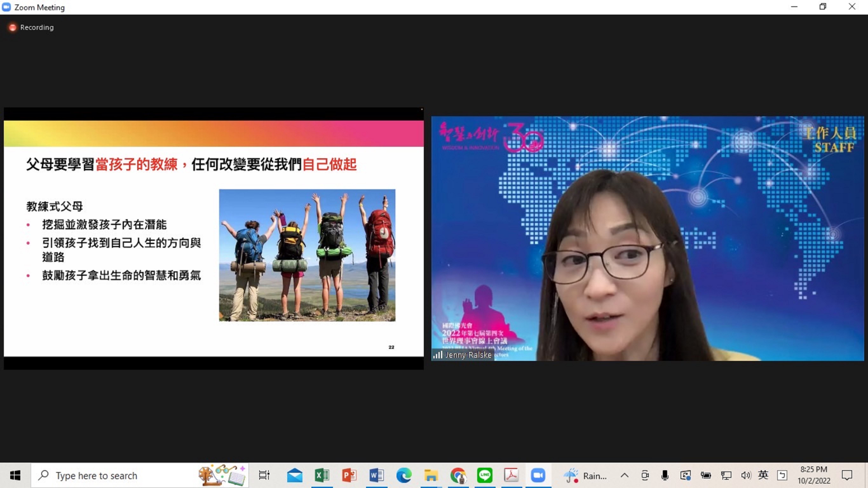Switch to the Excel taskbar window
The height and width of the screenshot is (488, 868).
point(322,476)
